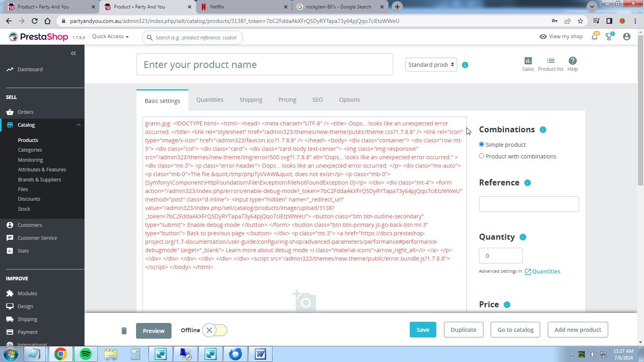The image size is (644, 362).
Task: Select the Simple product radio
Action: click(481, 144)
